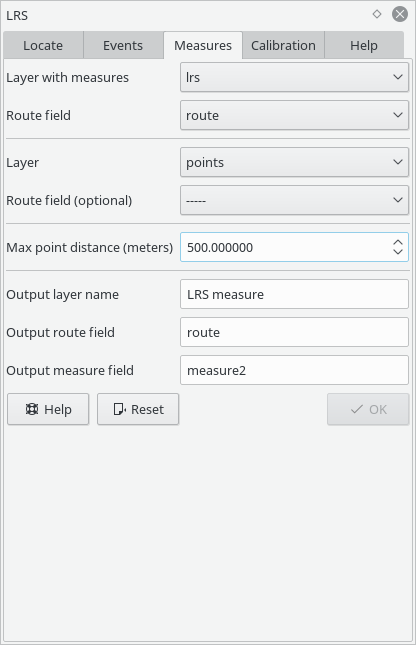The height and width of the screenshot is (645, 416).
Task: Click the 'Max point distance (meters)' label
Action: coord(89,248)
